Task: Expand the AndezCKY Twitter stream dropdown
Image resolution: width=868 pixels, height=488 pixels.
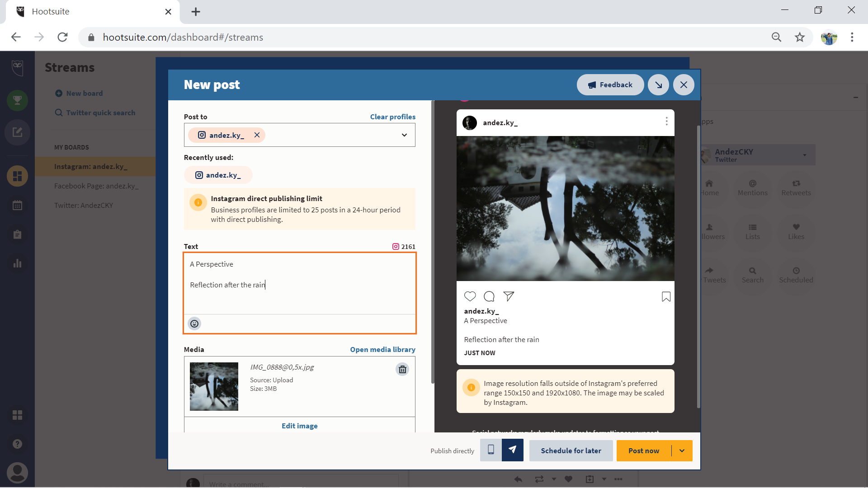Action: [804, 155]
